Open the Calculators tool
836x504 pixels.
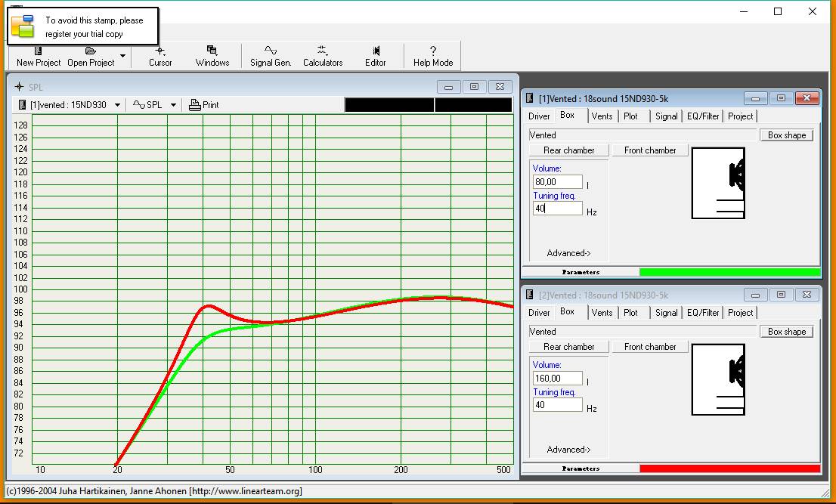pyautogui.click(x=323, y=56)
